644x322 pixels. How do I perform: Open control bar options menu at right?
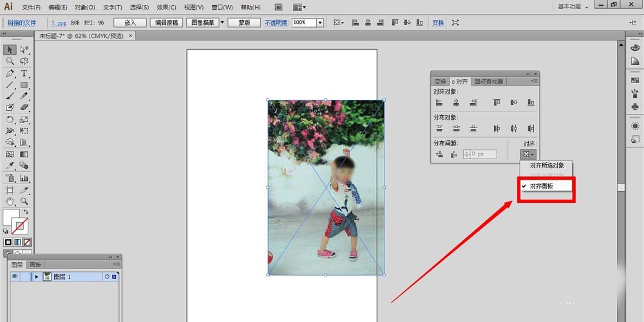click(632, 23)
